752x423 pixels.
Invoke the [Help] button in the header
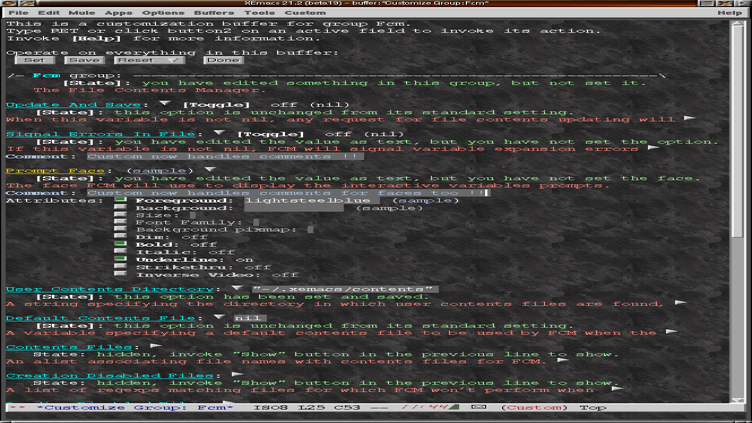tap(96, 38)
